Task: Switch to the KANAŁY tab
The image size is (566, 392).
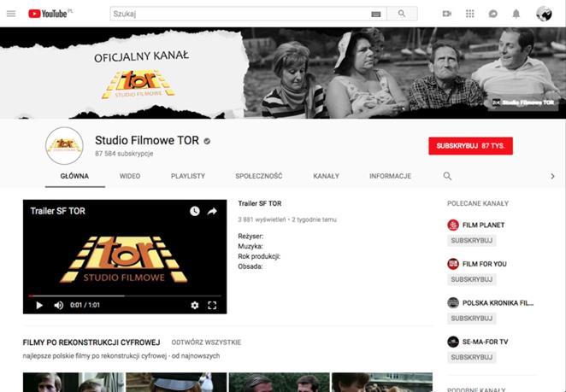Action: pos(326,176)
